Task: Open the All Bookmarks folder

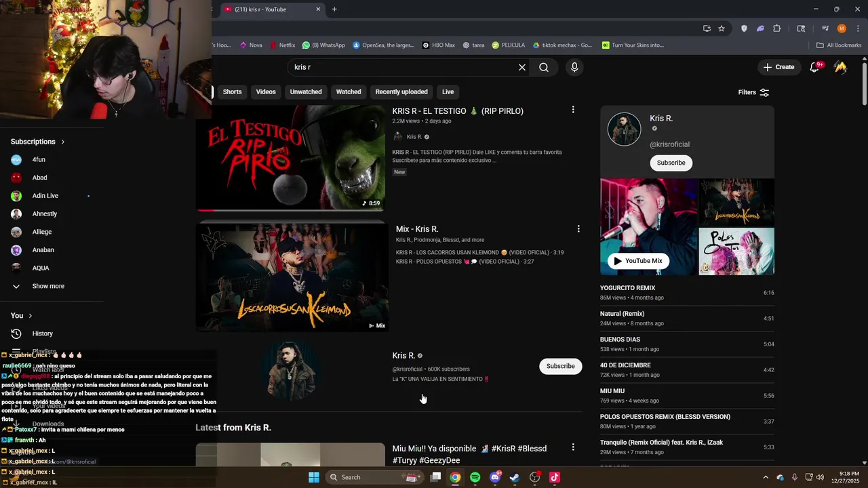Action: tap(839, 45)
